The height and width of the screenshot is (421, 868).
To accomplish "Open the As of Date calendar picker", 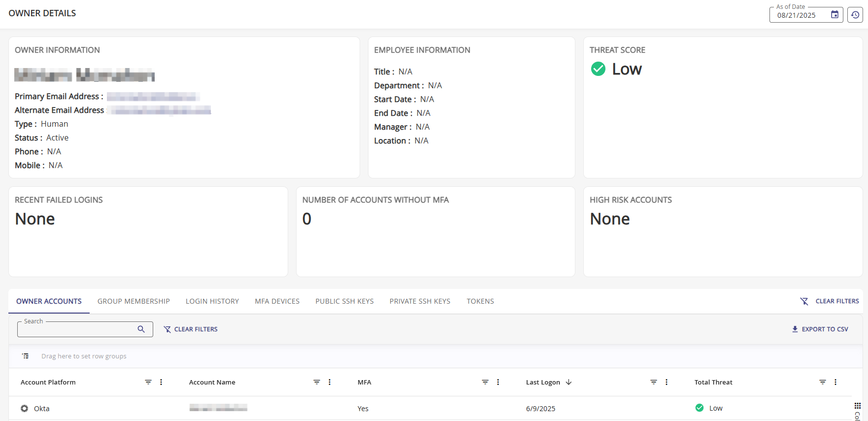I will click(835, 15).
